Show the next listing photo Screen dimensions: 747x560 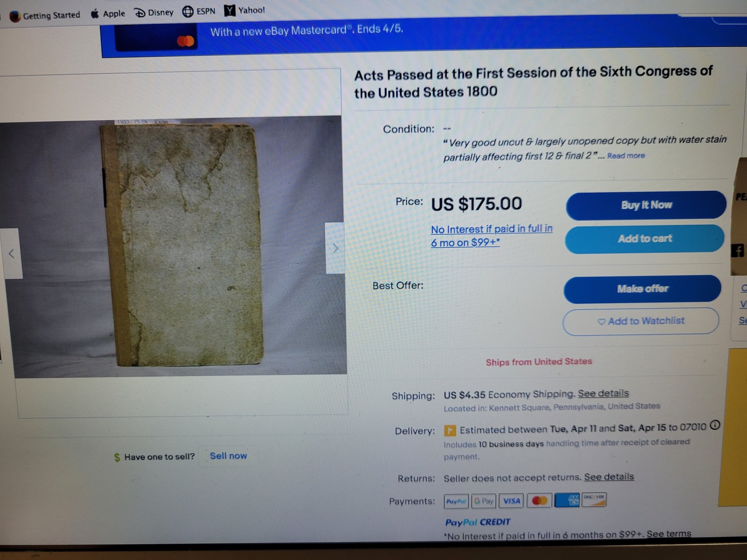point(335,248)
